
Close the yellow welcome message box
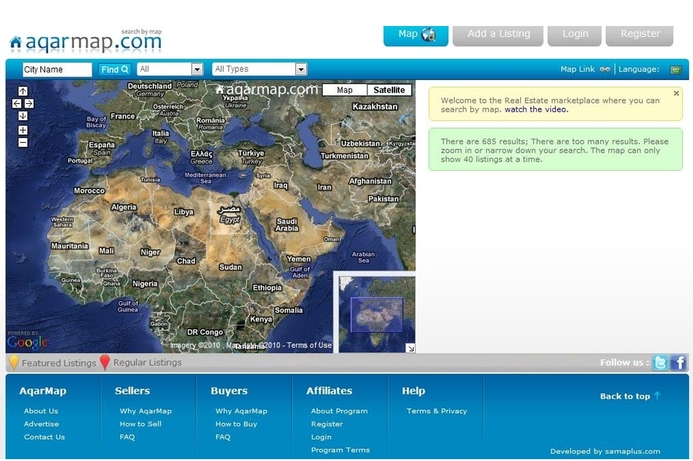676,93
